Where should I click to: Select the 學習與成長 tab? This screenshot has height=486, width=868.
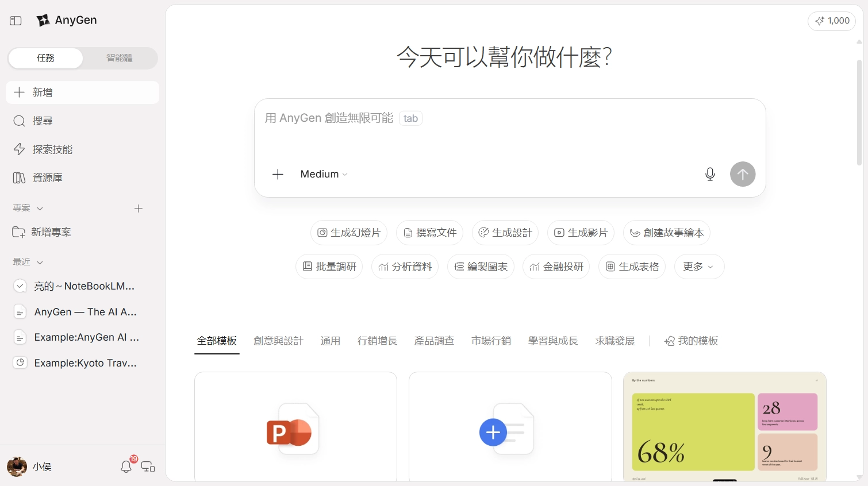point(553,341)
